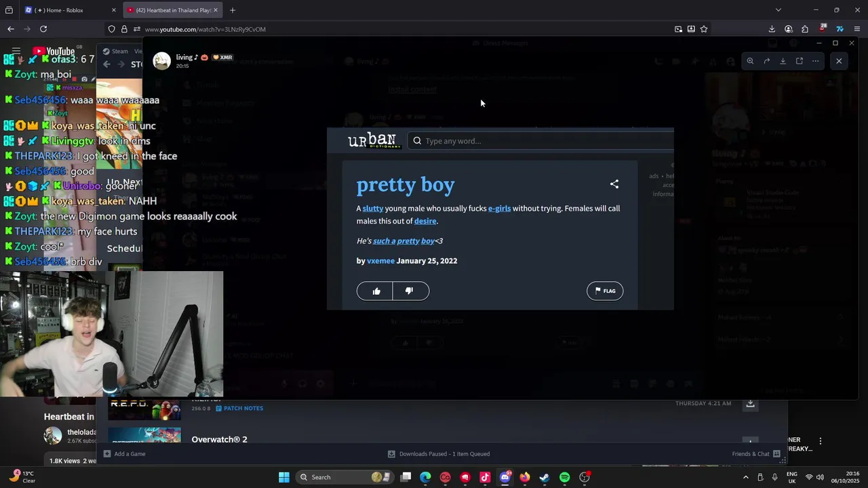Click the Urban Dictionary logo
Viewport: 868px width, 488px height.
click(x=374, y=140)
